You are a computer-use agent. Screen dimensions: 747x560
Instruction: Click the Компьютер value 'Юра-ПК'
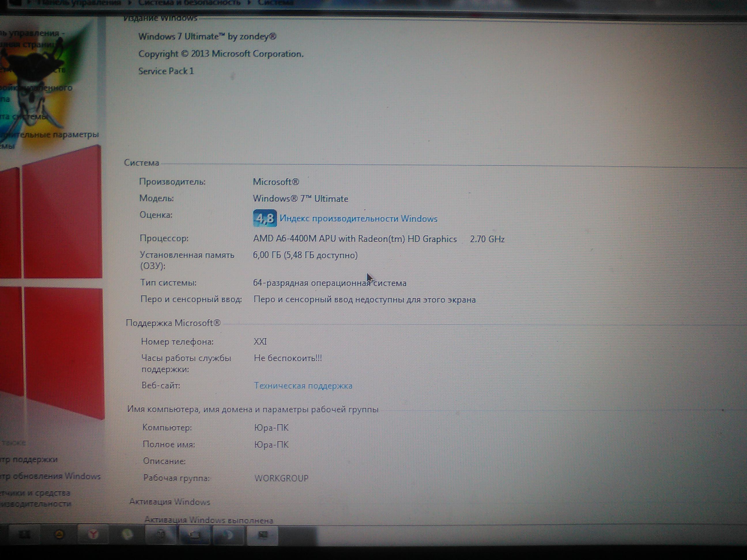[271, 428]
